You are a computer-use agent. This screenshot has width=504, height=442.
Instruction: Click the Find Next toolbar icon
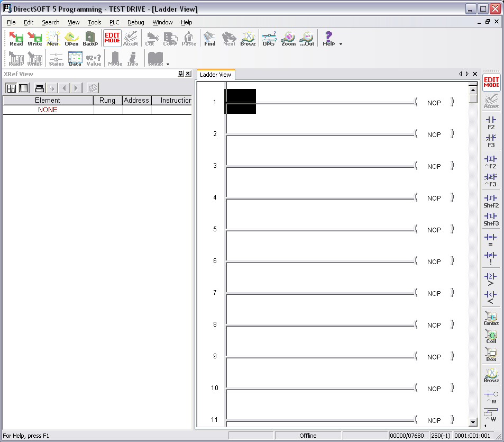coord(229,39)
